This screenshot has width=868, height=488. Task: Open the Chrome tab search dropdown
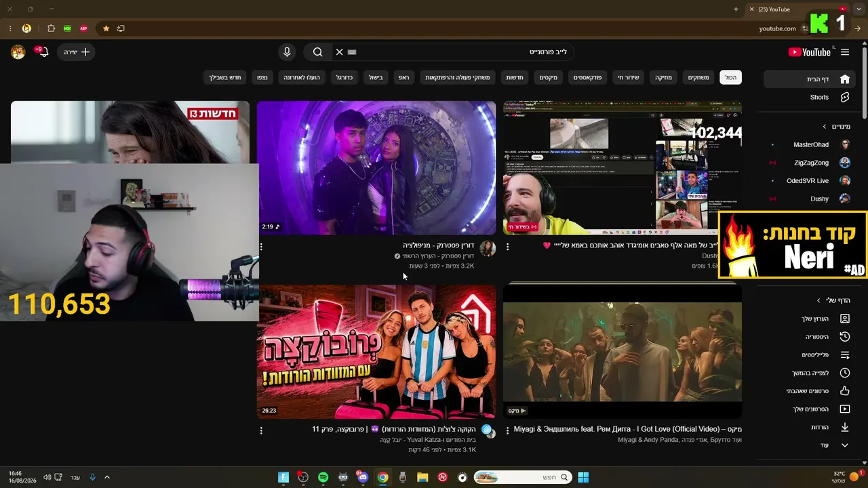point(859,9)
